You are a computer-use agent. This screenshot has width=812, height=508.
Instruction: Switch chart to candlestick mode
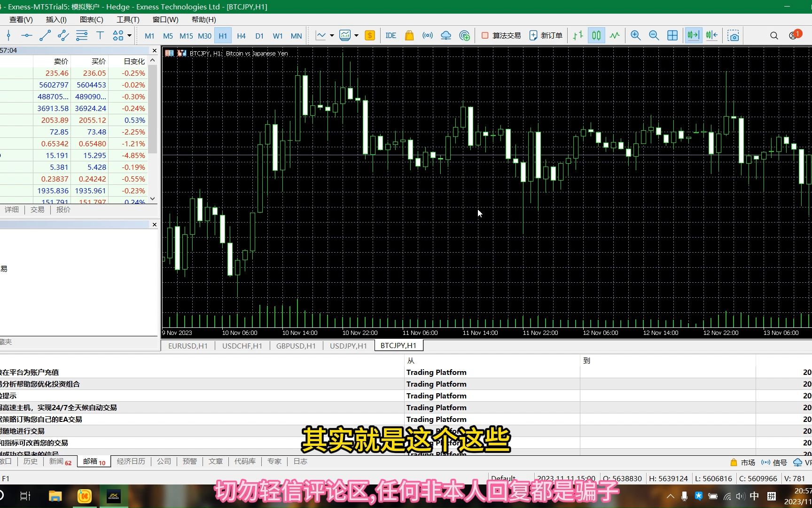[596, 35]
